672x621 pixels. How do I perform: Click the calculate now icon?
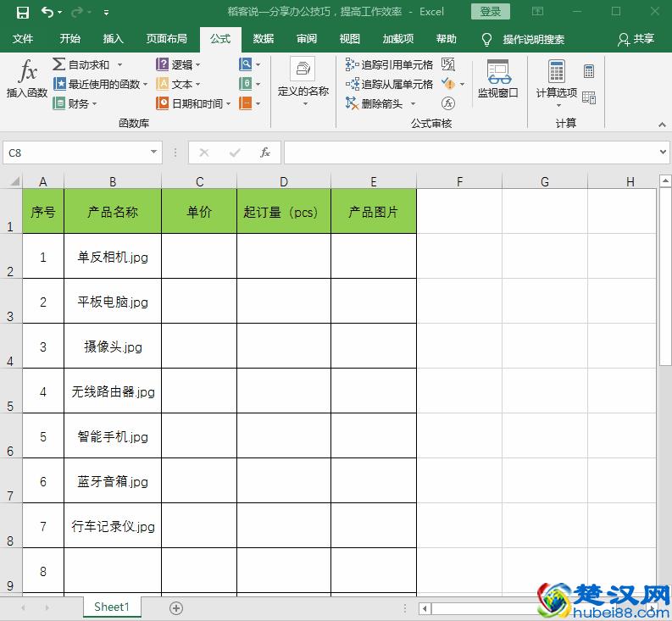coord(589,70)
